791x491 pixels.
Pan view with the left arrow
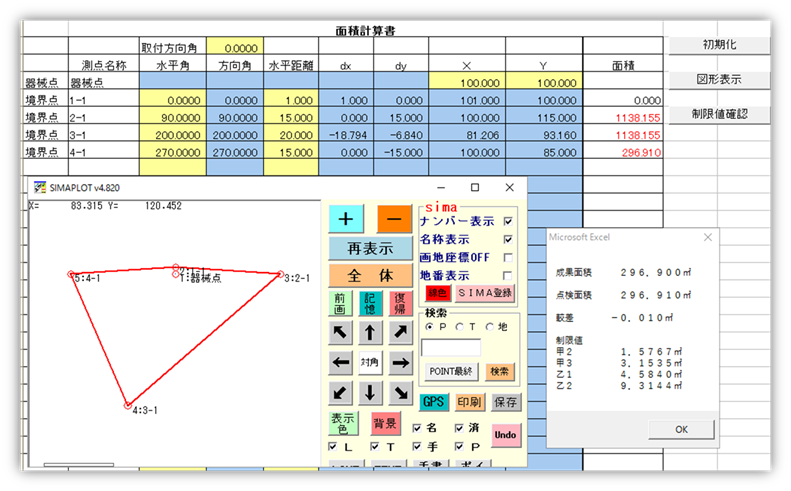point(340,362)
